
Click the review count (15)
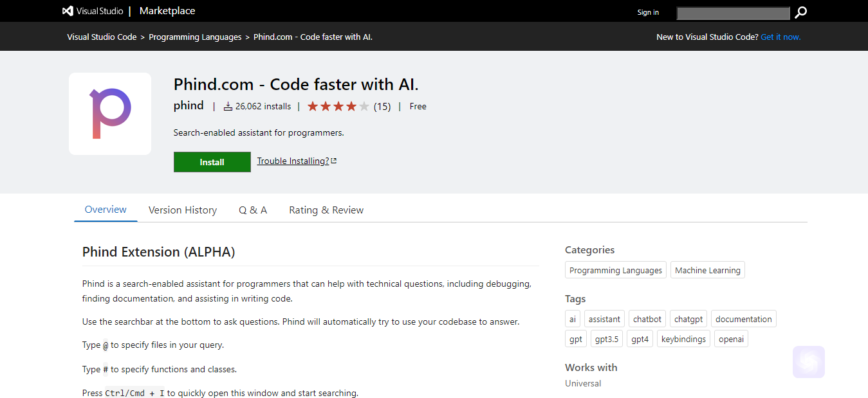click(x=382, y=107)
